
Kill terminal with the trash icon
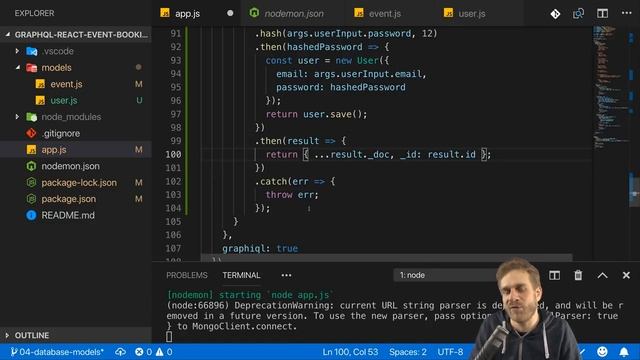578,276
